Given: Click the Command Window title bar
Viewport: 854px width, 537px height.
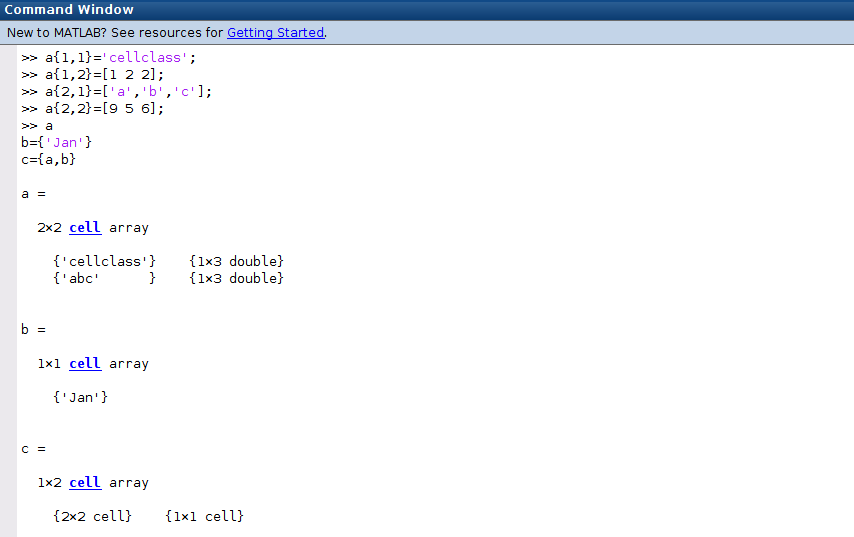Looking at the screenshot, I should point(427,10).
